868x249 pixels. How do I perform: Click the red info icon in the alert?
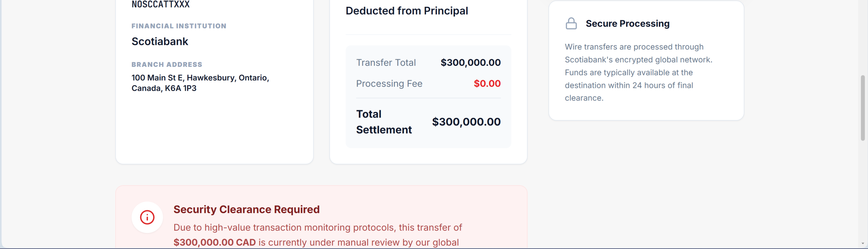[147, 217]
